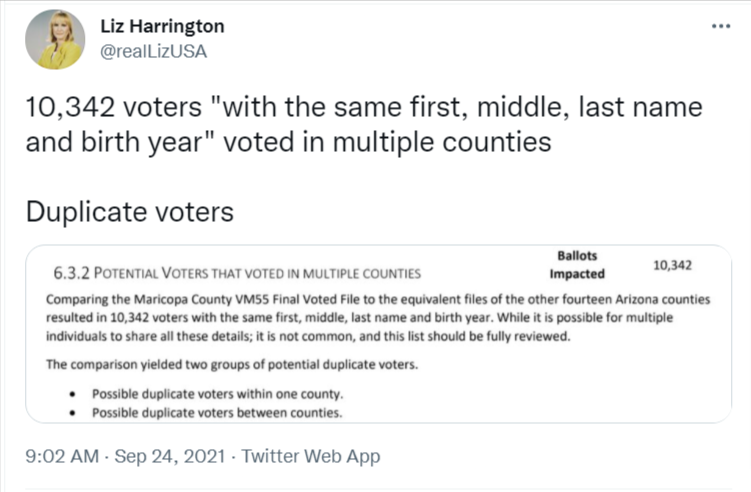Click the "Possible duplicate voters between counties" bullet text
Screen dimensions: 751x492
point(216,412)
